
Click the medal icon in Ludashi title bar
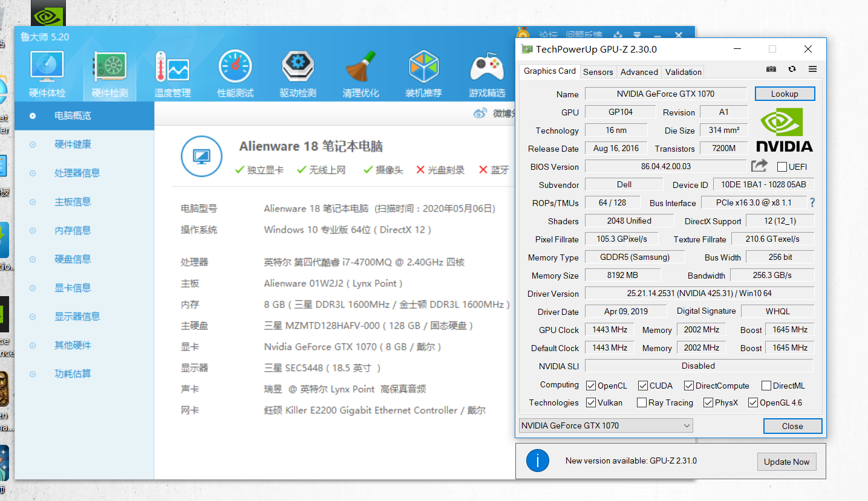click(523, 33)
